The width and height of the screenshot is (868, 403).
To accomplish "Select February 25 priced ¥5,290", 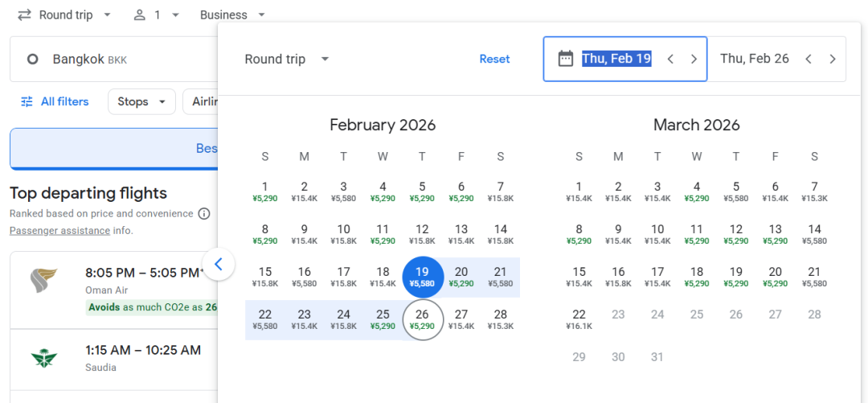I will (x=383, y=320).
